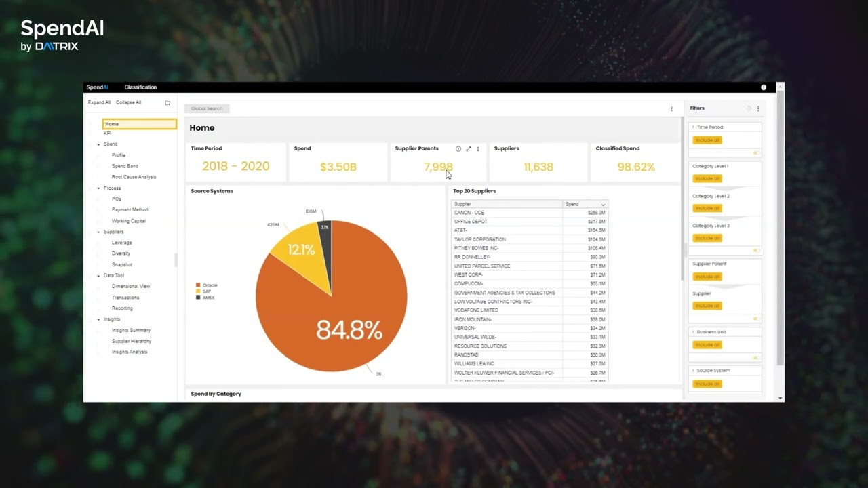Toggle the Supplier filter group switch
This screenshot has width=868, height=488.
(x=756, y=319)
